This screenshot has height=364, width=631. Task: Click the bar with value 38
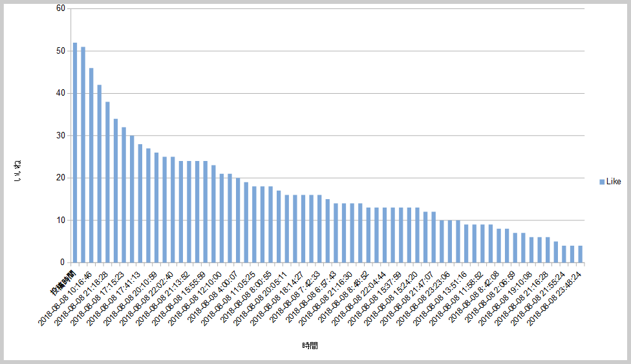pos(107,182)
